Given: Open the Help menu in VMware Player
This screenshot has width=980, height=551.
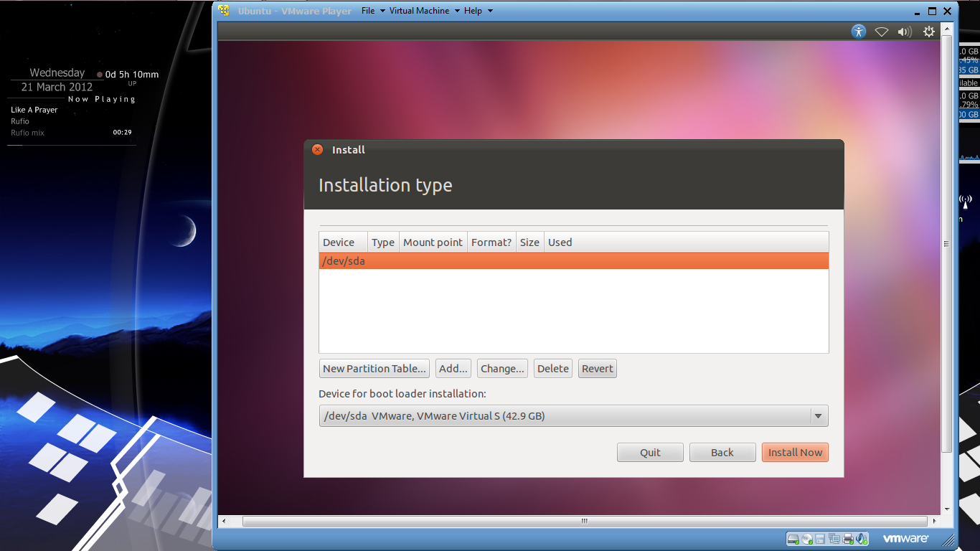Looking at the screenshot, I should (x=473, y=11).
